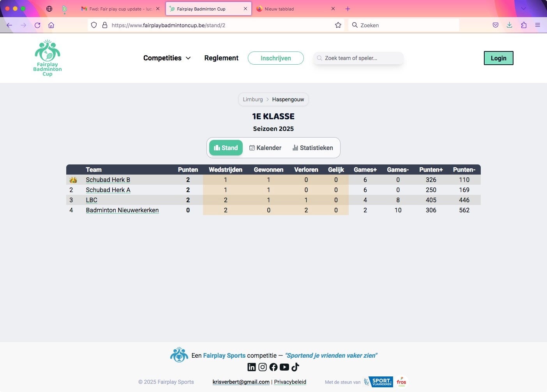The height and width of the screenshot is (392, 547).
Task: Open the Instagram icon in footer
Action: [263, 367]
